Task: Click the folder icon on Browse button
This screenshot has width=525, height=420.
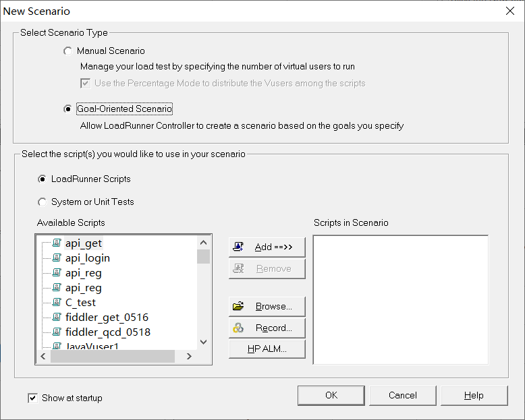Action: click(238, 307)
